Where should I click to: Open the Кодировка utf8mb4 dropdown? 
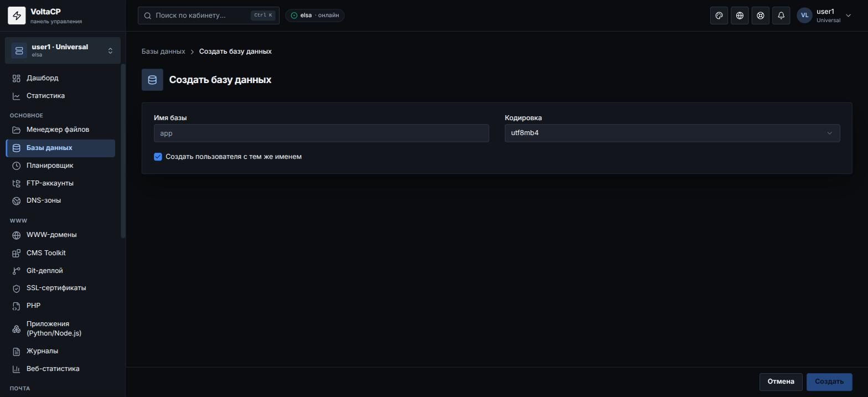coord(672,133)
